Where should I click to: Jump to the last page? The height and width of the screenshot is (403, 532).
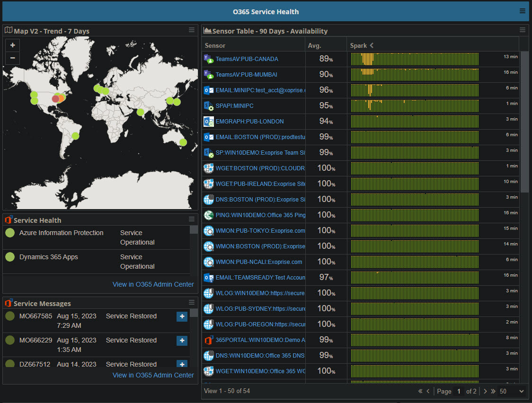pos(493,391)
